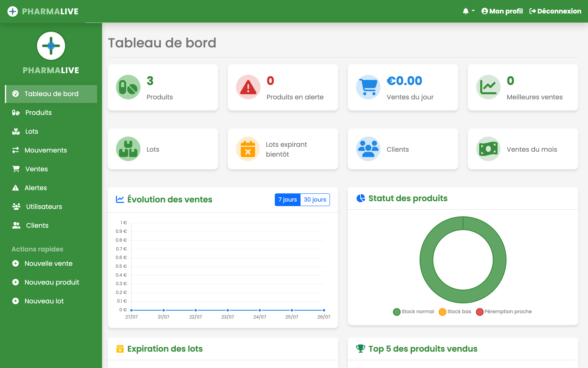Switch sales chart to 7 jours
Image resolution: width=588 pixels, height=368 pixels.
tap(288, 200)
